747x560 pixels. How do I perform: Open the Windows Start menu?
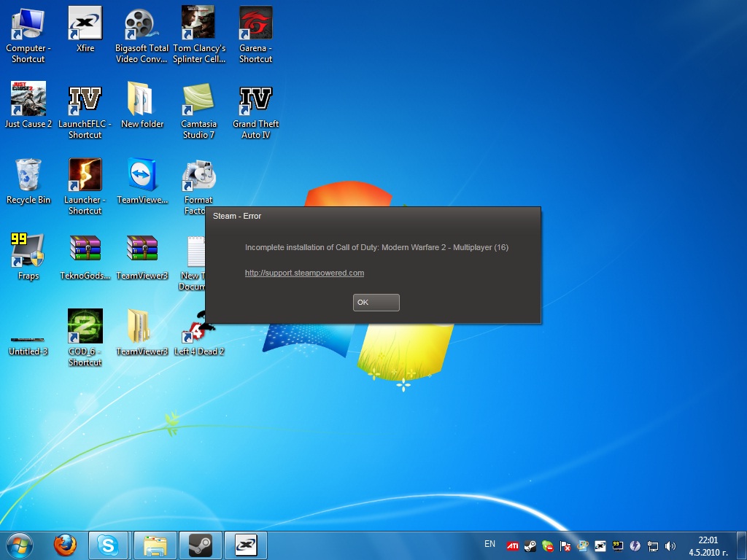20,545
